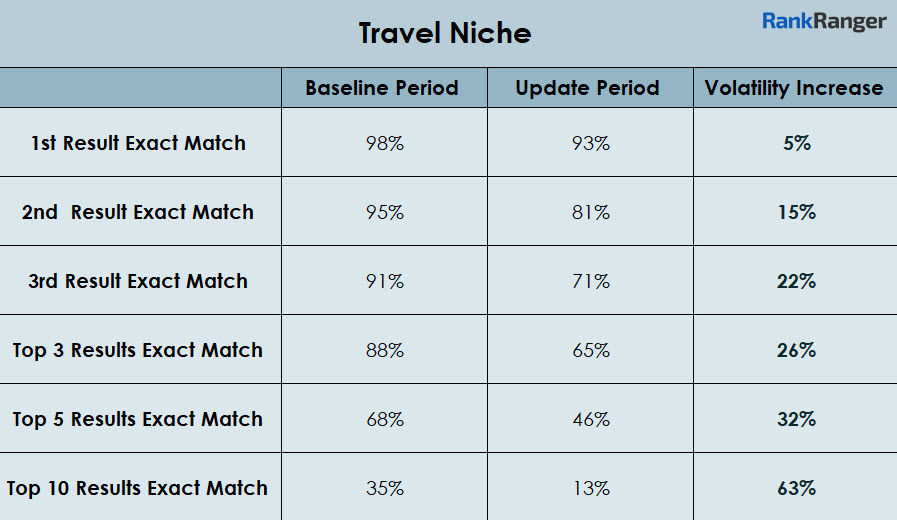Select the 1st Result Exact Match row label
Screen dimensions: 897x520
(138, 143)
